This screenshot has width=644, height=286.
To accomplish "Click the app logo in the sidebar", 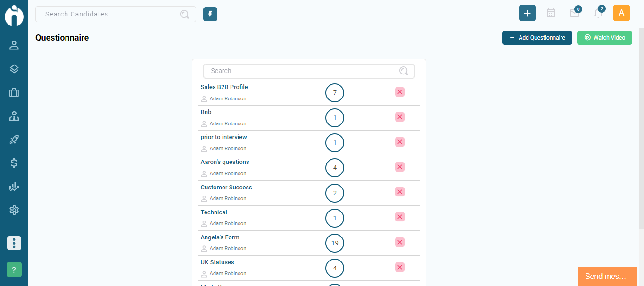I will coord(14,15).
